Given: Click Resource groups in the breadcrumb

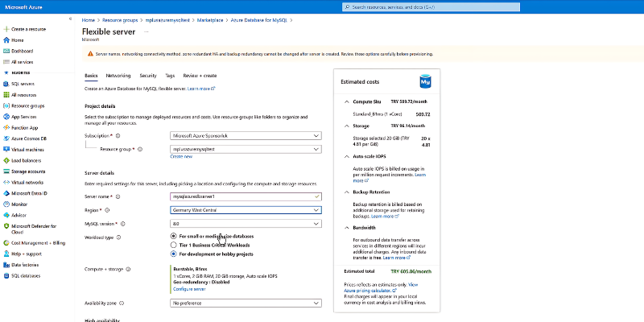Looking at the screenshot, I should 119,20.
